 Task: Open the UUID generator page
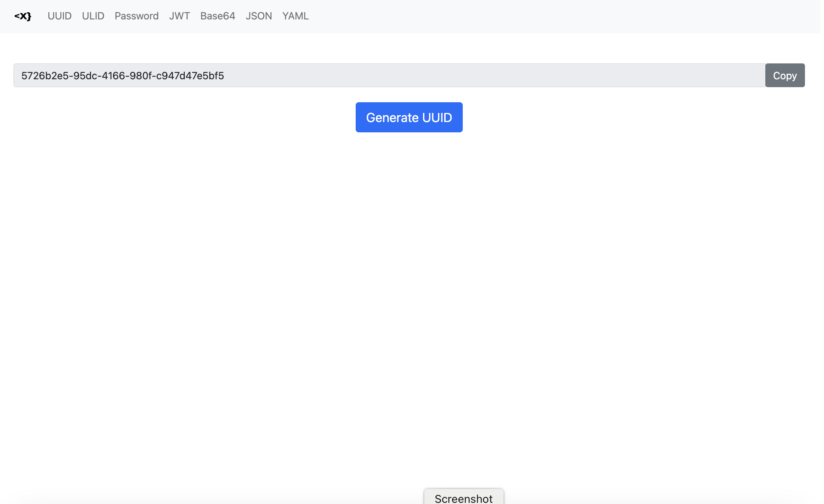pos(59,16)
